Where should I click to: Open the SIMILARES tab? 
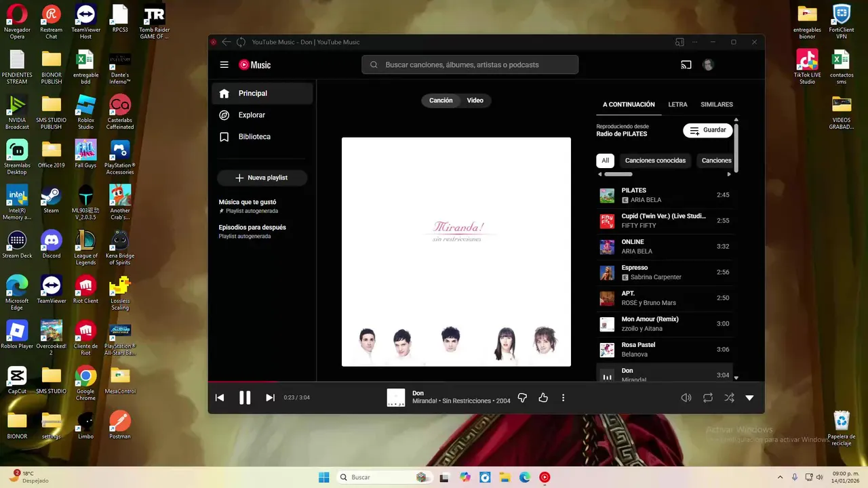tap(717, 104)
